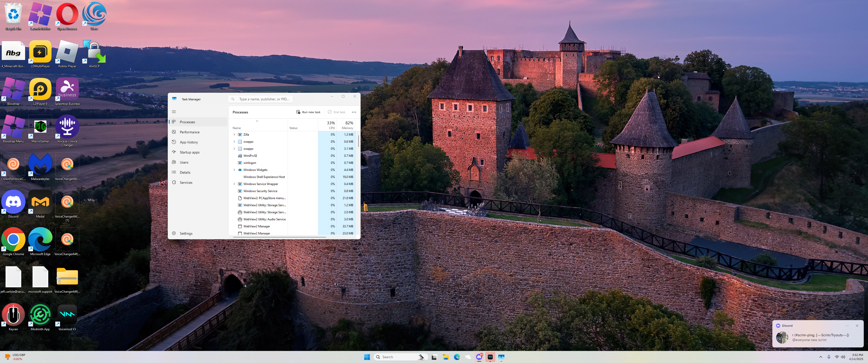Toggle the hamburger navigation menu
This screenshot has height=363, width=868.
pyautogui.click(x=174, y=112)
